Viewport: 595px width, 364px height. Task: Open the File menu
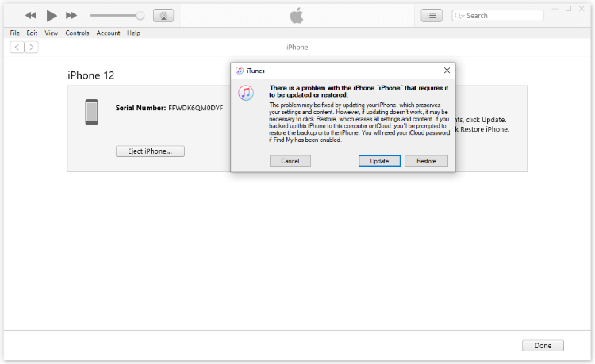[15, 33]
